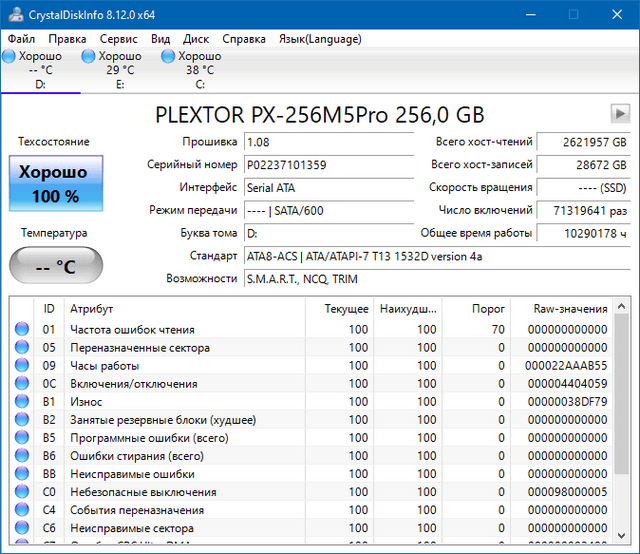Click the Хорошо 100 % health status button
This screenshot has height=554, width=640.
[x=54, y=182]
